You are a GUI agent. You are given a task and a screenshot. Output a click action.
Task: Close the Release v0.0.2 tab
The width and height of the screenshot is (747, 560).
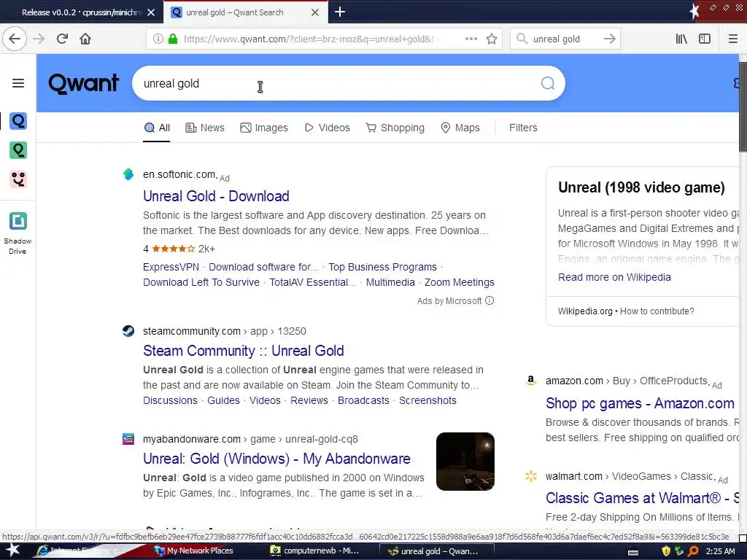point(151,12)
